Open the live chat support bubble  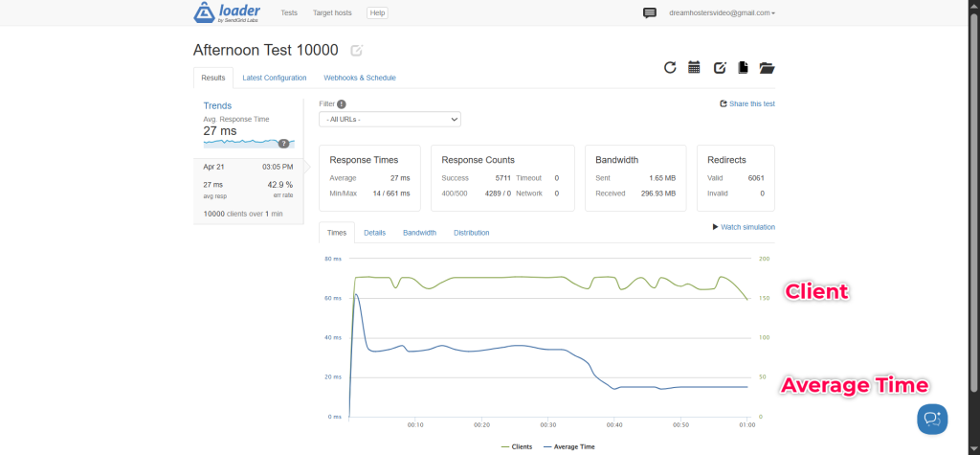coord(931,419)
